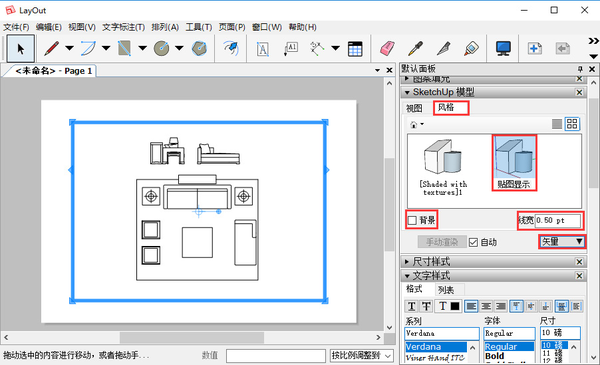Pick the Style eyedropper tool

pyautogui.click(x=415, y=49)
